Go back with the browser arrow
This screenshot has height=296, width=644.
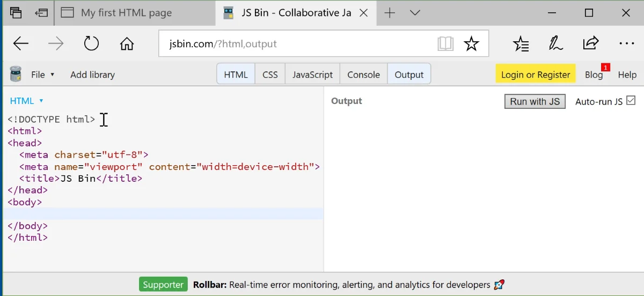(21, 44)
